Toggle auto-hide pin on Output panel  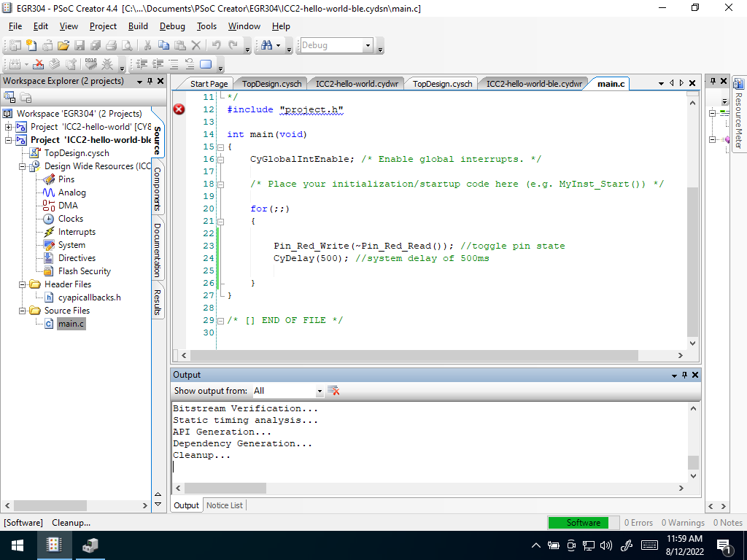(x=684, y=376)
